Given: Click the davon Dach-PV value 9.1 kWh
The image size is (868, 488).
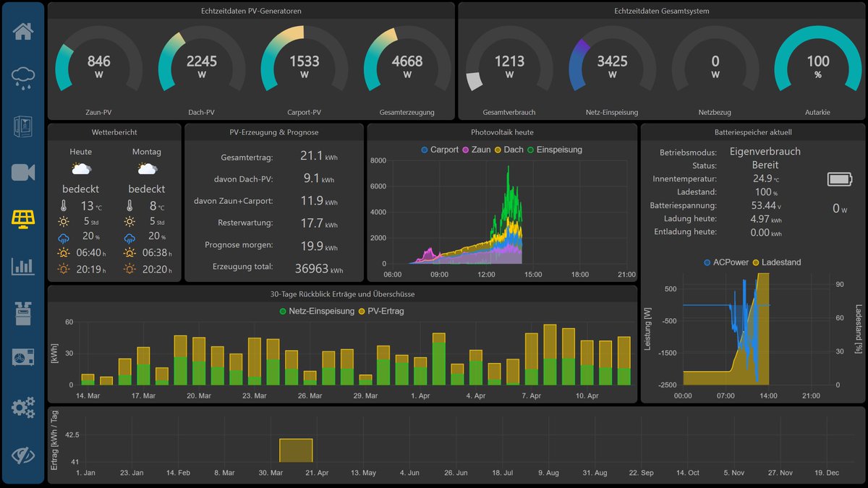Looking at the screenshot, I should [318, 179].
